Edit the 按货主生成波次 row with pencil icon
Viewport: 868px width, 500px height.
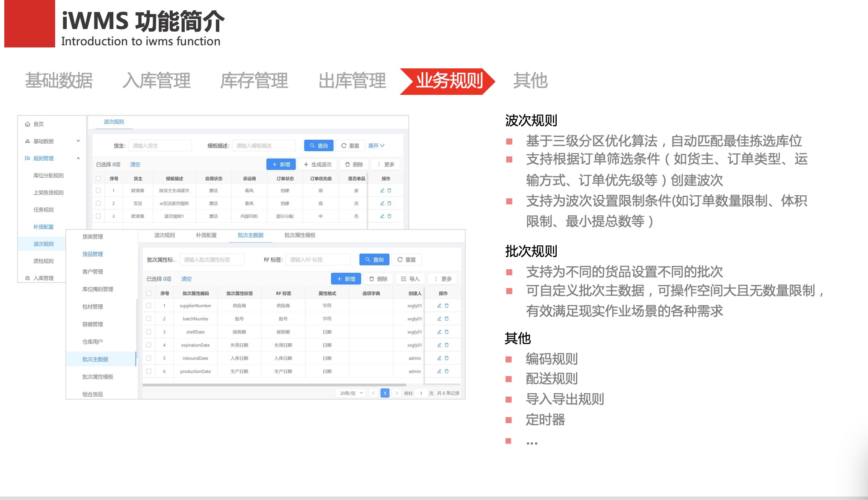click(382, 191)
